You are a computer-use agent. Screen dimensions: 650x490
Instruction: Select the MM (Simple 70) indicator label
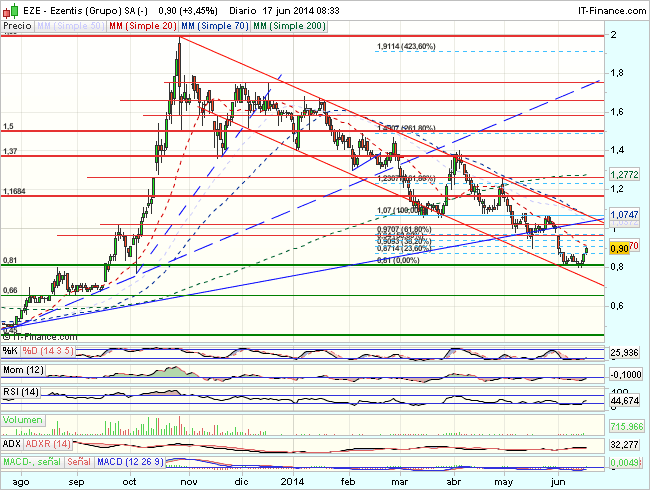[x=214, y=23]
